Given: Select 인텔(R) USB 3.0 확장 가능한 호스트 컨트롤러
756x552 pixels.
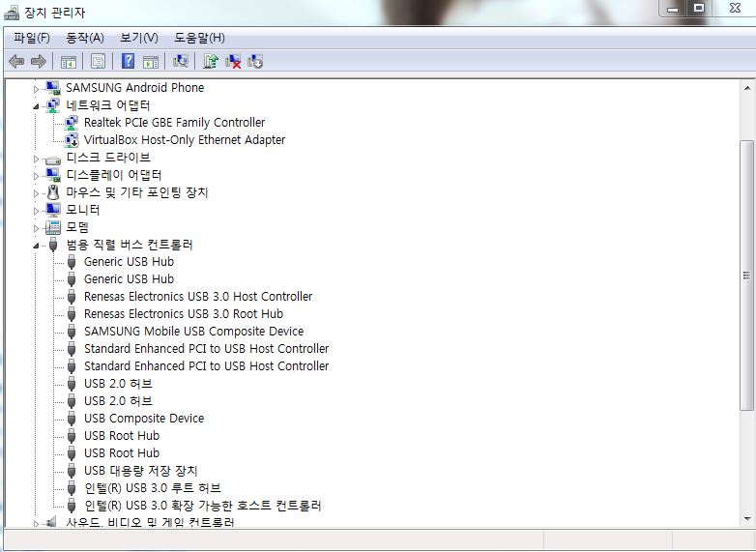Looking at the screenshot, I should pos(202,506).
